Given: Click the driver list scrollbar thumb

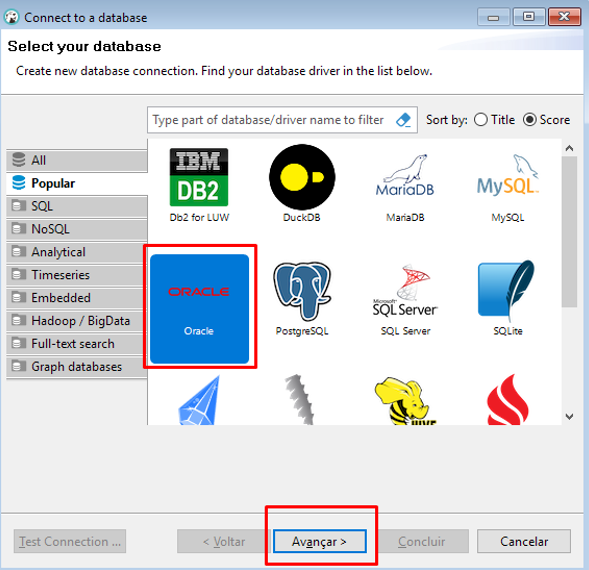Looking at the screenshot, I should 569,232.
